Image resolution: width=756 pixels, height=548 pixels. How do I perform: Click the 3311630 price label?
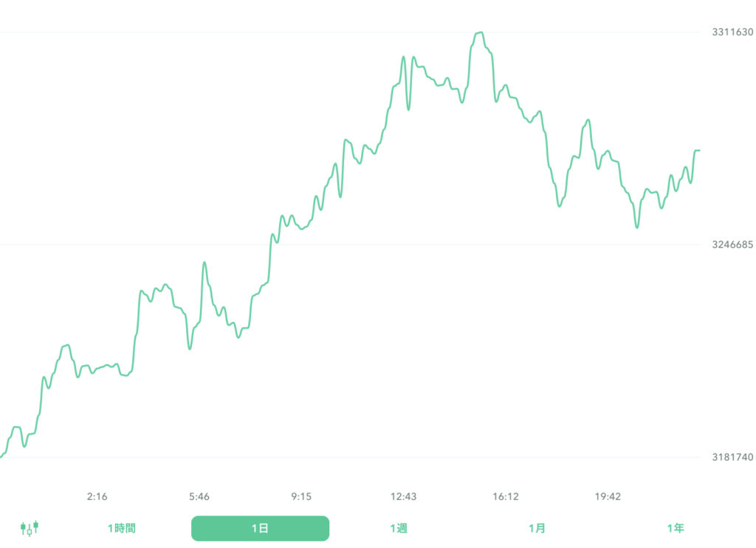731,32
